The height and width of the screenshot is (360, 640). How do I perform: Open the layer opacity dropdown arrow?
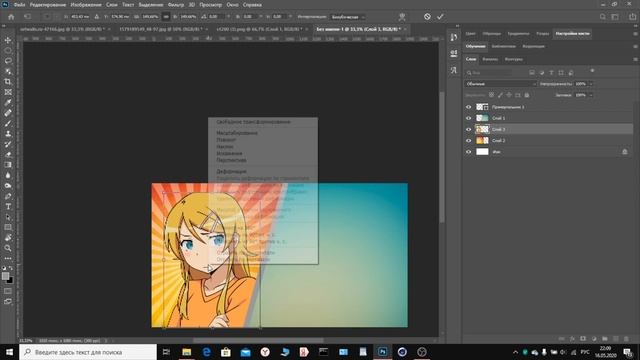(x=591, y=84)
